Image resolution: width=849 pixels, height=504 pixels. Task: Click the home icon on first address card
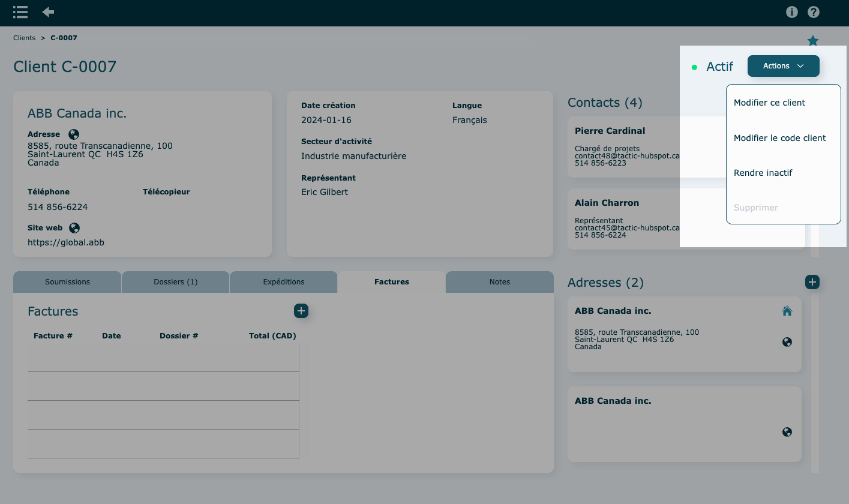(787, 311)
